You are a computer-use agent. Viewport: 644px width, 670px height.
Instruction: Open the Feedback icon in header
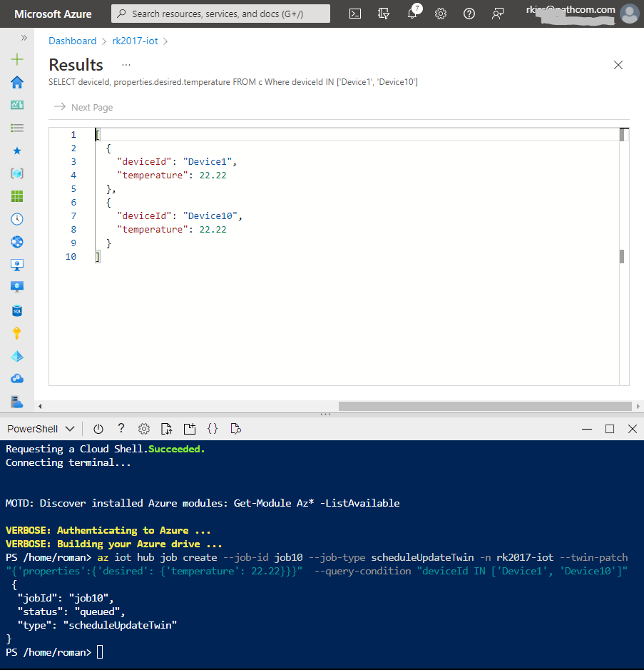498,14
